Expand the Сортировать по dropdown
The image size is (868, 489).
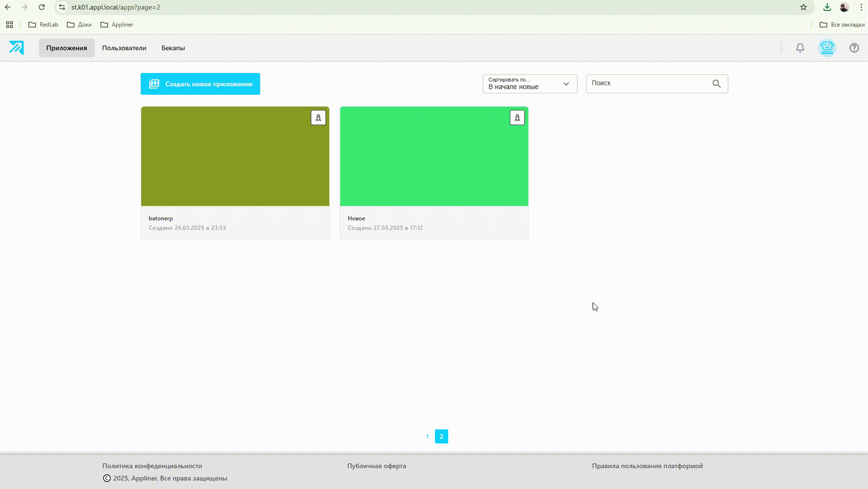(530, 84)
